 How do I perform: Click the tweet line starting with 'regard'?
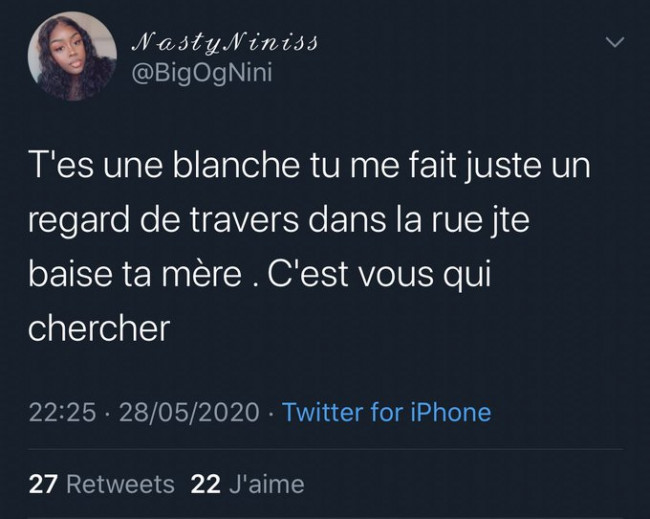pos(279,221)
